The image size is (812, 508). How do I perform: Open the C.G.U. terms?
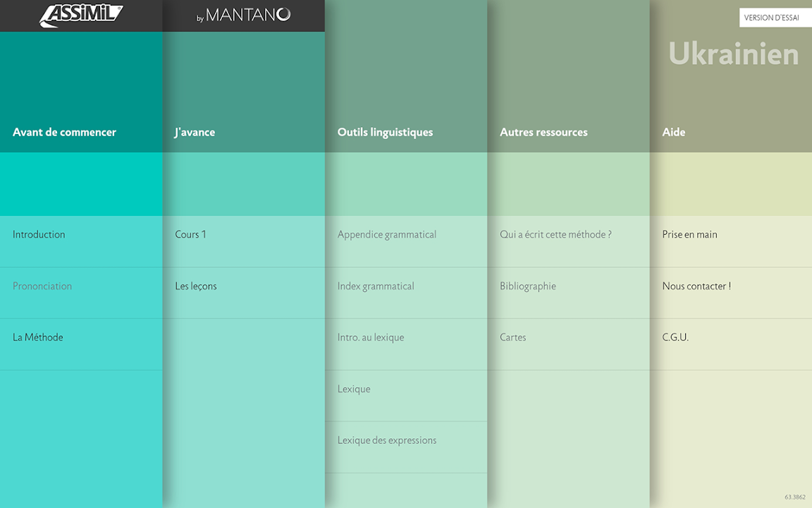(x=675, y=338)
